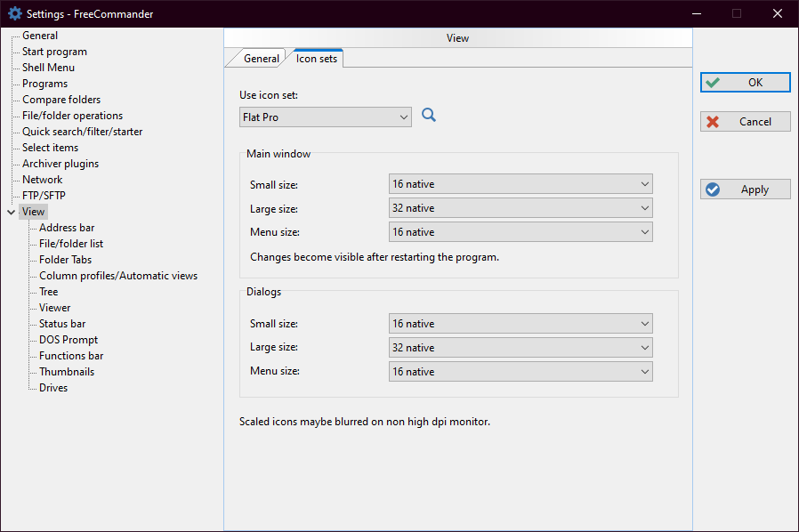
Task: Click the Apply button
Action: click(x=745, y=189)
